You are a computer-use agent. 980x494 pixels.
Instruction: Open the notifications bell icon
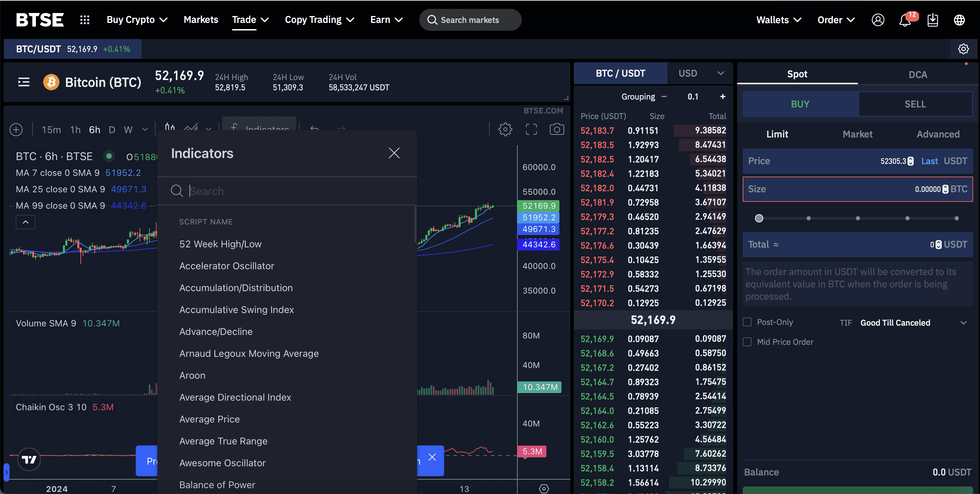click(905, 20)
